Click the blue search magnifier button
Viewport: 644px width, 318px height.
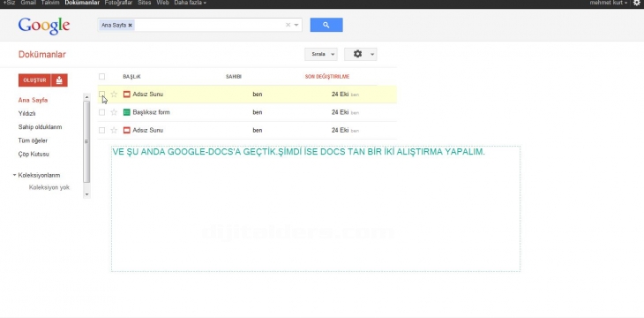pos(326,25)
